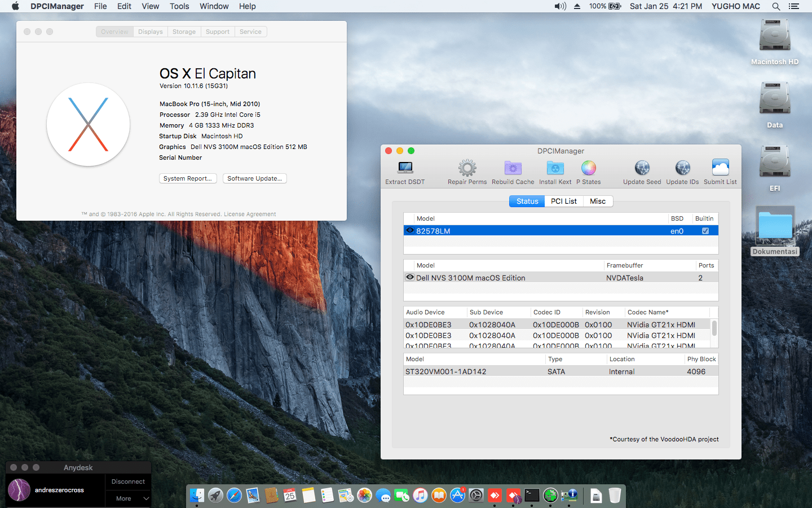Viewport: 812px width, 508px height.
Task: Click the NVDATesla framebuffer cell
Action: pyautogui.click(x=625, y=278)
